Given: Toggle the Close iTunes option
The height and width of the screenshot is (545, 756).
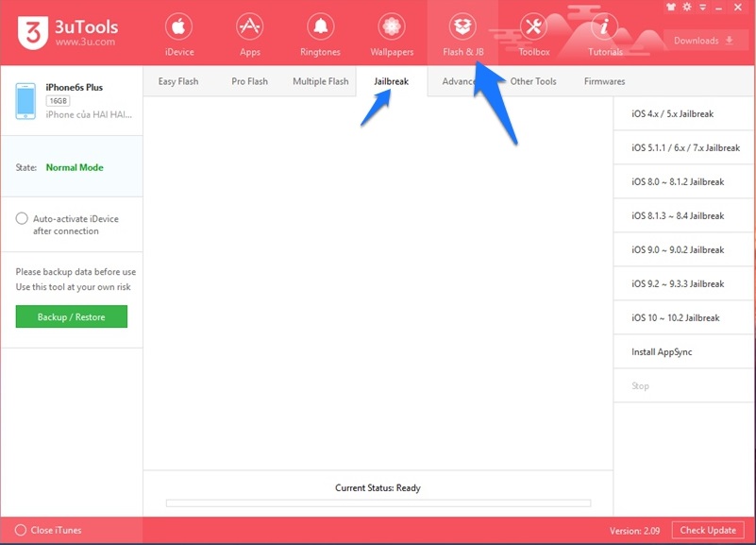Looking at the screenshot, I should point(20,530).
